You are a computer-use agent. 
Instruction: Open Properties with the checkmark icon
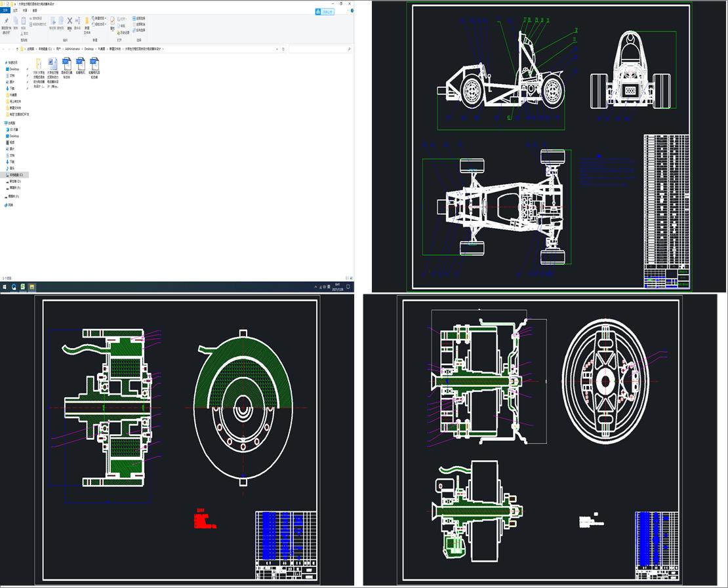pyautogui.click(x=112, y=23)
